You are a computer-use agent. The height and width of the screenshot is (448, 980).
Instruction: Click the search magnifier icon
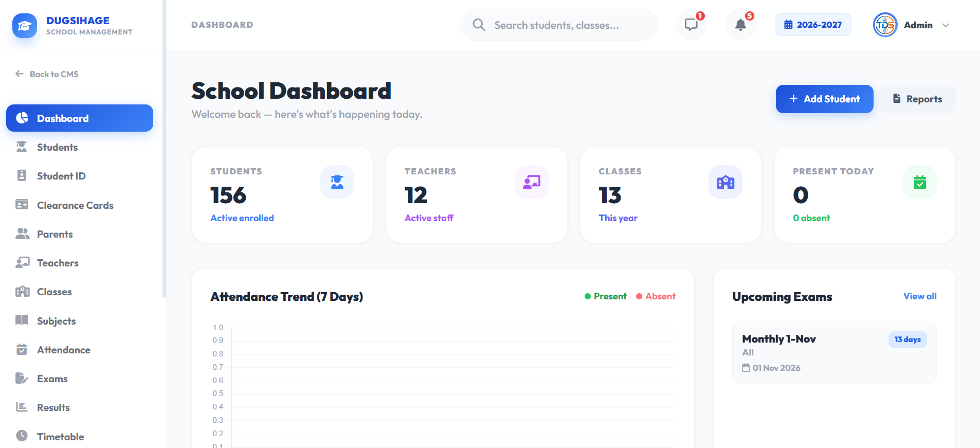click(x=479, y=25)
